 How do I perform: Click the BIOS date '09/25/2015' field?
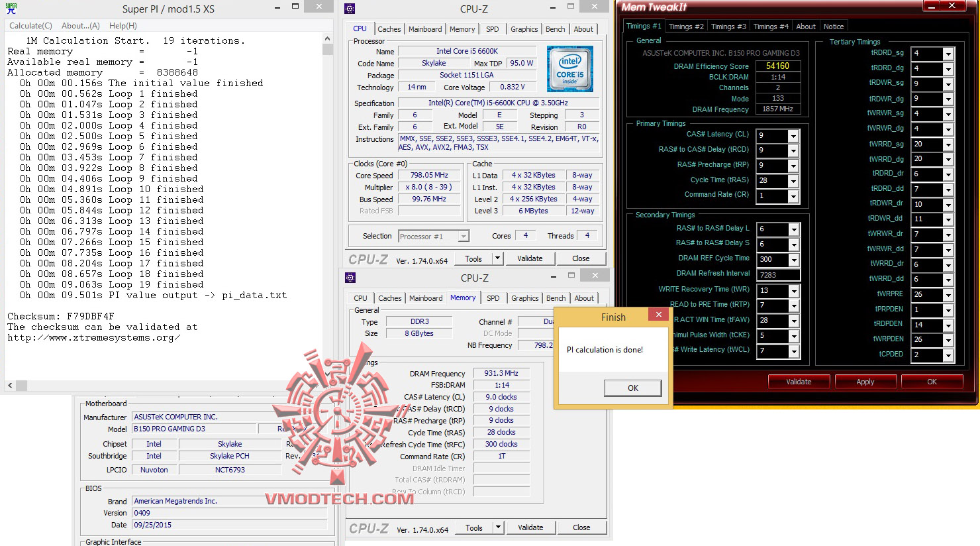(x=230, y=525)
